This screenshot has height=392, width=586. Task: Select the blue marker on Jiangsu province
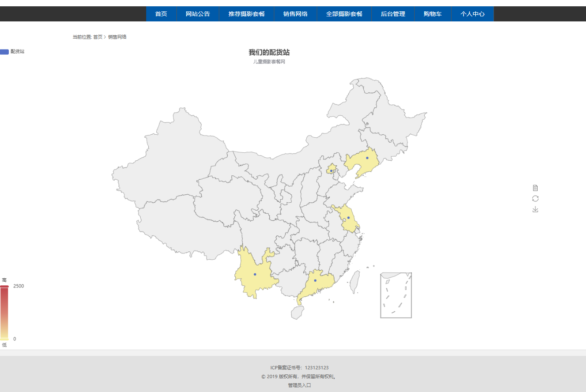point(348,217)
